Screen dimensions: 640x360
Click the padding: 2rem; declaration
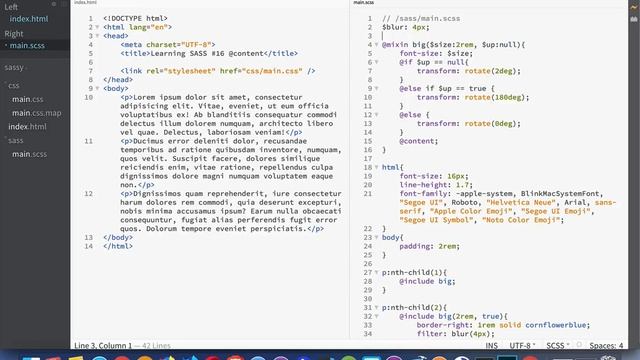coord(429,247)
